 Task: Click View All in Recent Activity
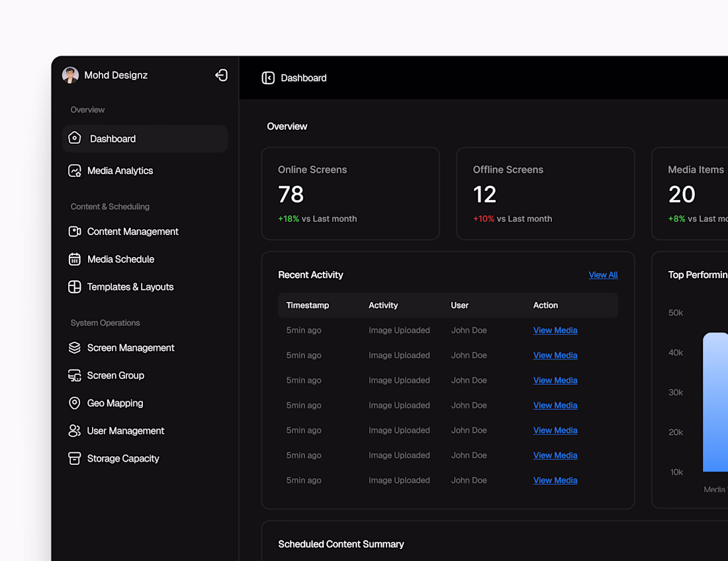coord(603,275)
